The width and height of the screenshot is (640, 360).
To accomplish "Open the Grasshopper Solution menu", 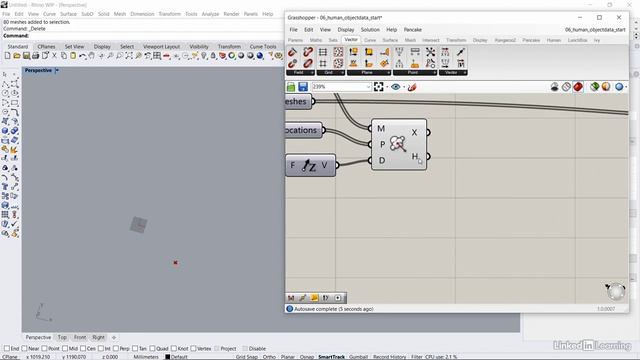I will coord(370,30).
